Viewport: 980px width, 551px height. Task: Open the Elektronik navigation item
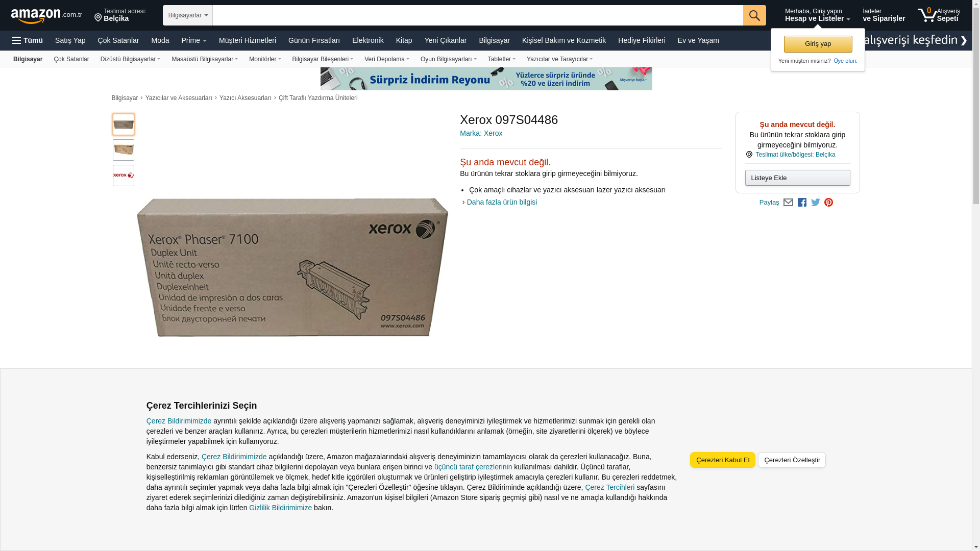click(x=368, y=40)
